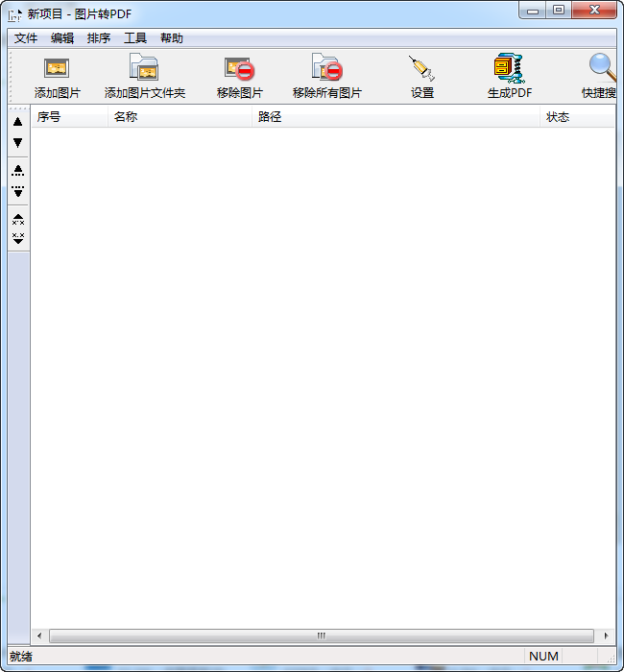Open the 帮助 menu
This screenshot has height=672, width=624.
(x=172, y=38)
